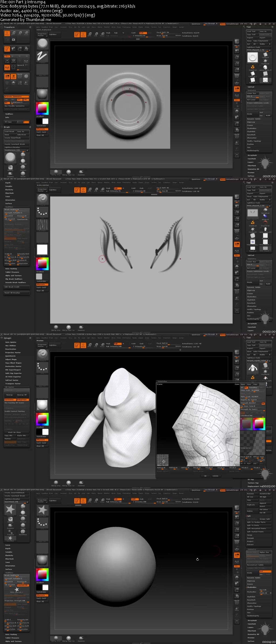This screenshot has width=276, height=644.
Task: Open the dots stroke thumbnail in the 00:02:00 frame
Action: pyautogui.click(x=42, y=212)
